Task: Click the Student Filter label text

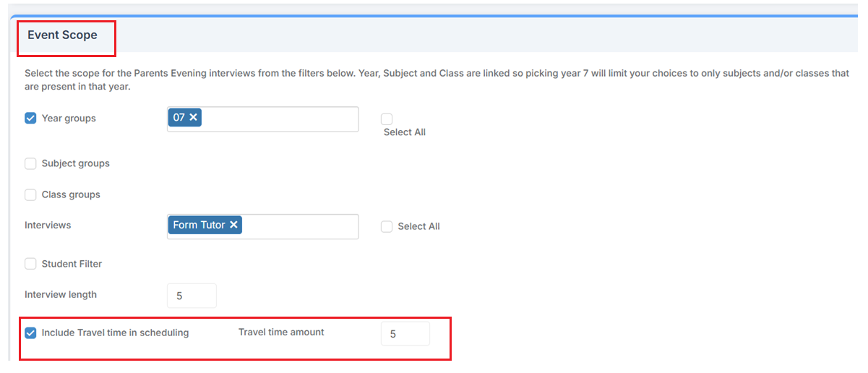Action: (72, 264)
